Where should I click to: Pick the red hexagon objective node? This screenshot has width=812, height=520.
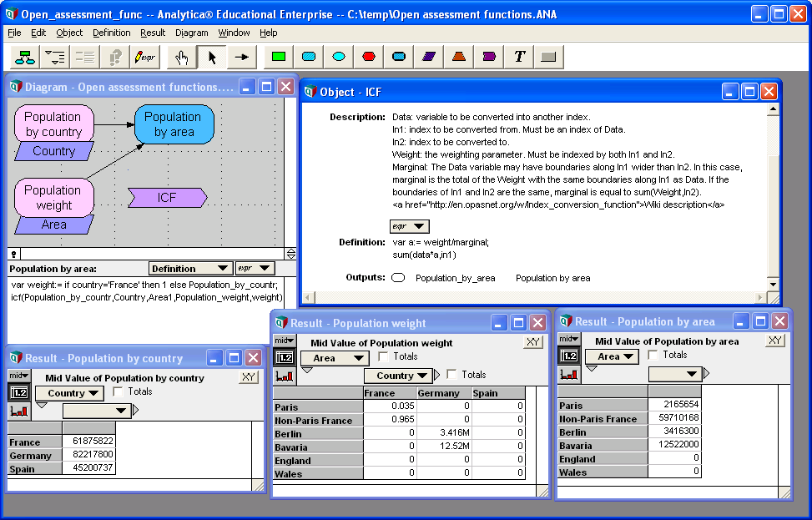click(x=369, y=57)
